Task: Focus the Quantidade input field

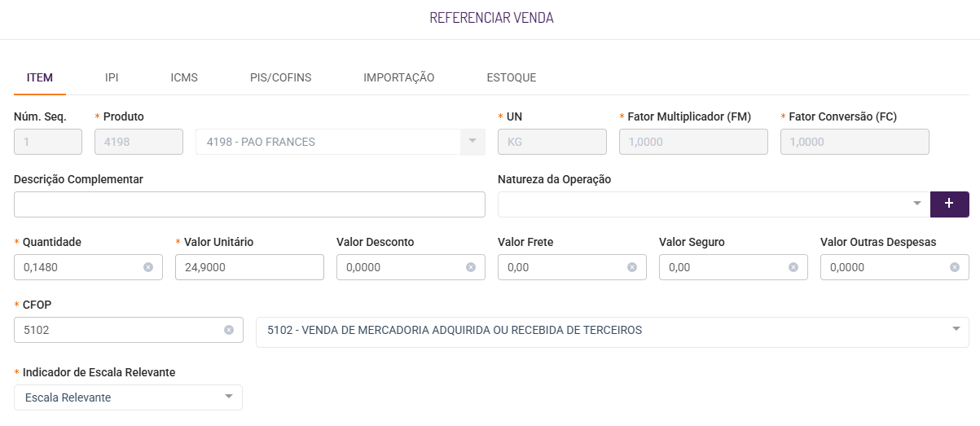Action: (x=77, y=267)
